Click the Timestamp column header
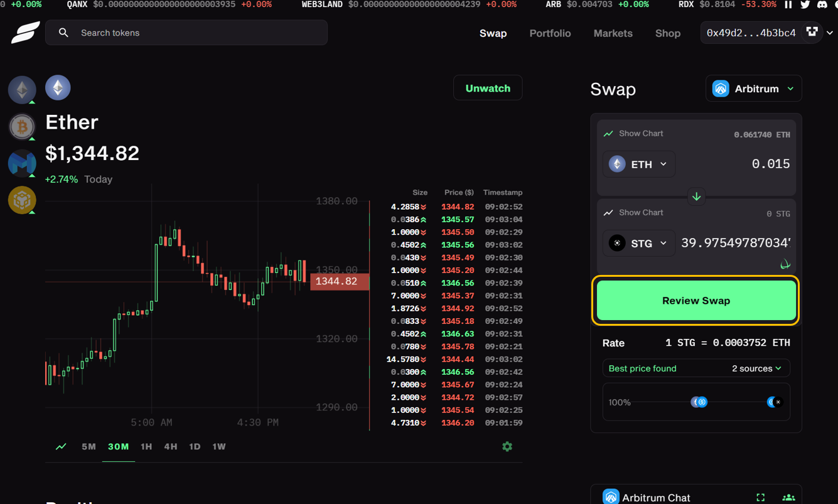The width and height of the screenshot is (838, 504). [503, 193]
